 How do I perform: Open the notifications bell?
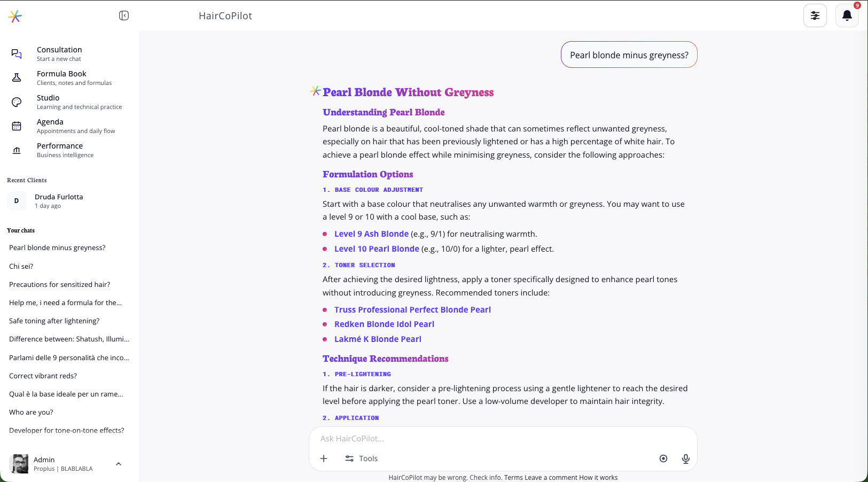[847, 15]
